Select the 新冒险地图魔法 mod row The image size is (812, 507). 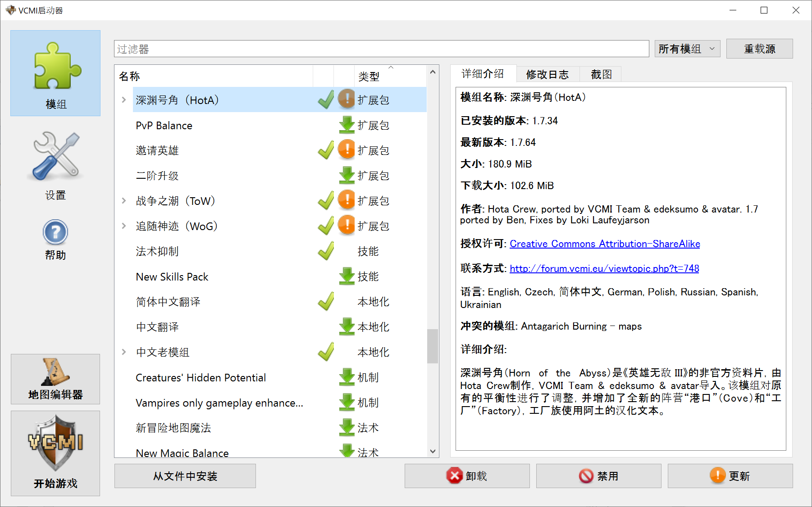pyautogui.click(x=270, y=428)
